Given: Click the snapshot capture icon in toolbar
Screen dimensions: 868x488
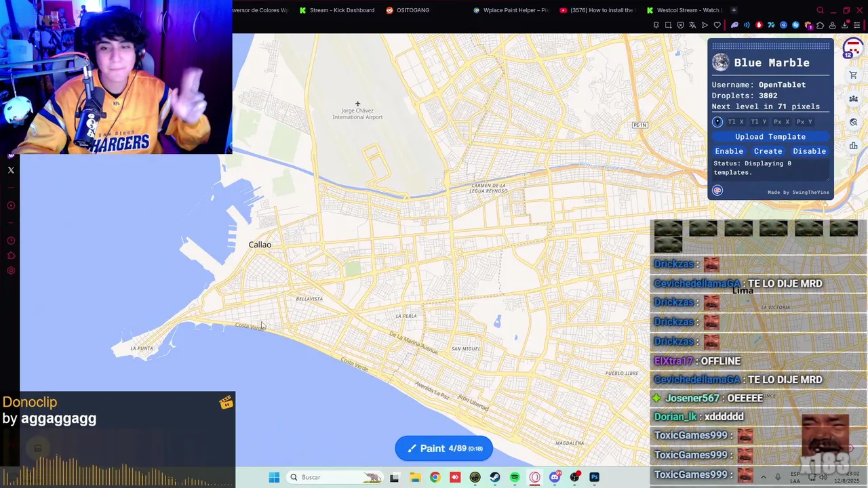Looking at the screenshot, I should click(x=668, y=25).
